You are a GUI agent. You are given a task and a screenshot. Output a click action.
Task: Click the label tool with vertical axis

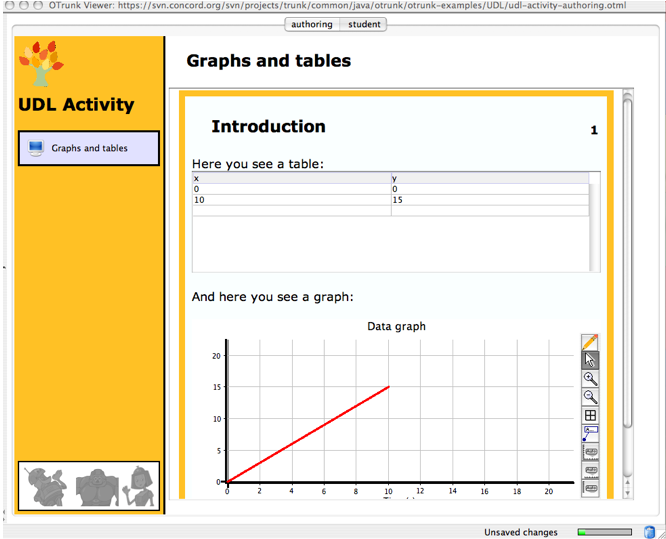pyautogui.click(x=590, y=488)
